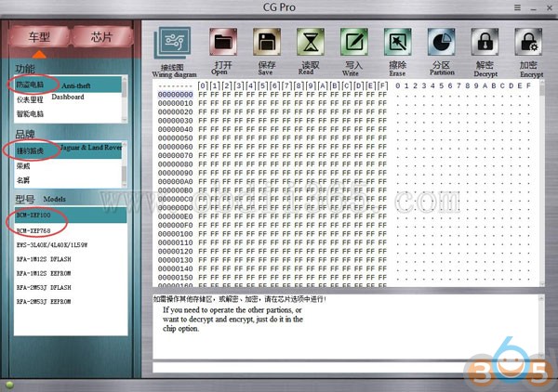The image size is (558, 392).
Task: Click the hex viewer vertical scrollbar
Action: pyautogui.click(x=541, y=183)
